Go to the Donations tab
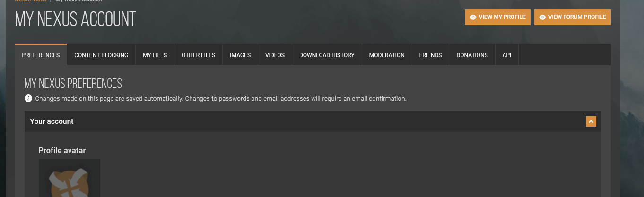644x197 pixels. coord(472,55)
